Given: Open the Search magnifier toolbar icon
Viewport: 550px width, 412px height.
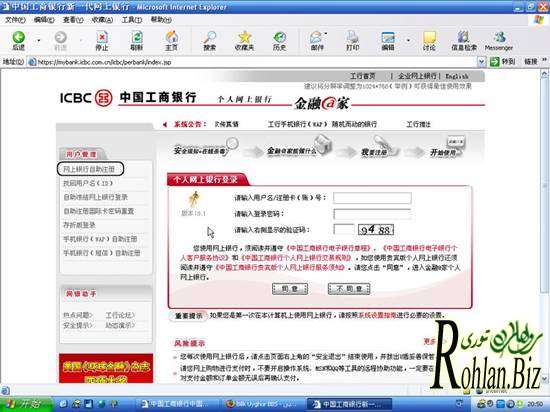Looking at the screenshot, I should [209, 41].
